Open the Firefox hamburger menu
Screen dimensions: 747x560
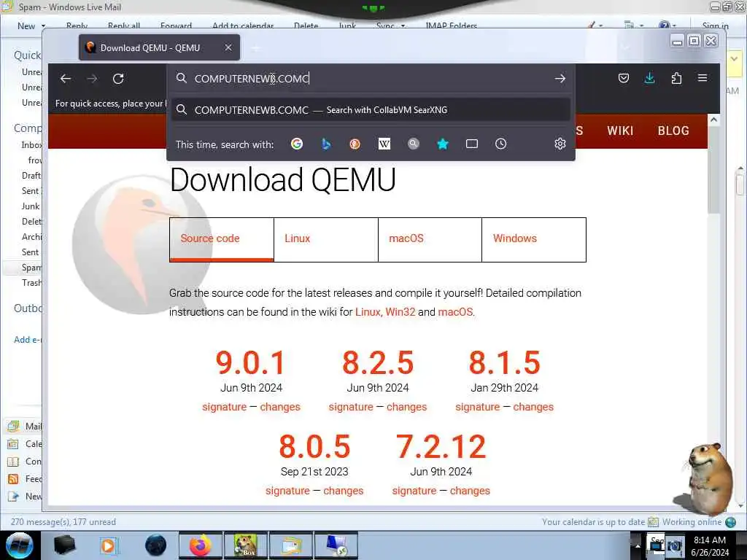coord(703,77)
